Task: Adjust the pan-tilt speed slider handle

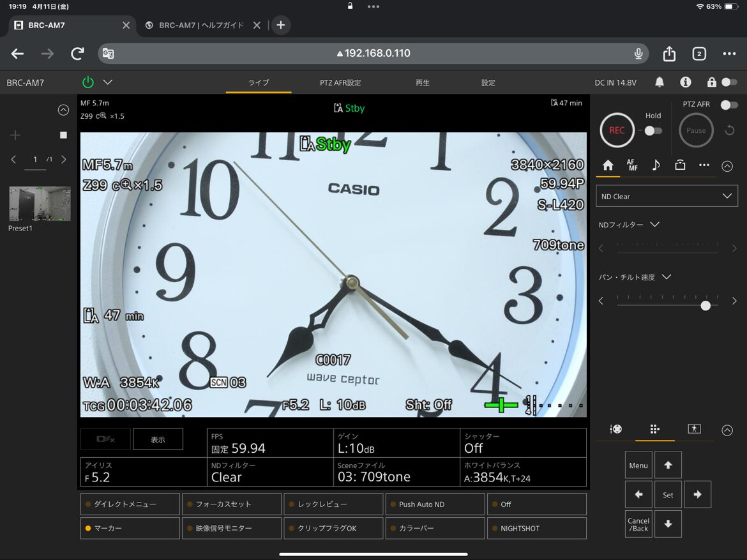Action: click(705, 305)
